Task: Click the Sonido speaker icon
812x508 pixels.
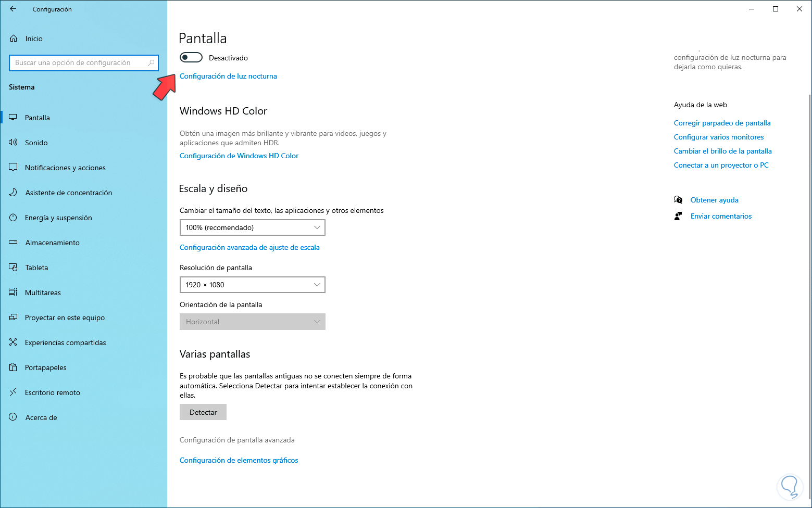Action: [13, 143]
